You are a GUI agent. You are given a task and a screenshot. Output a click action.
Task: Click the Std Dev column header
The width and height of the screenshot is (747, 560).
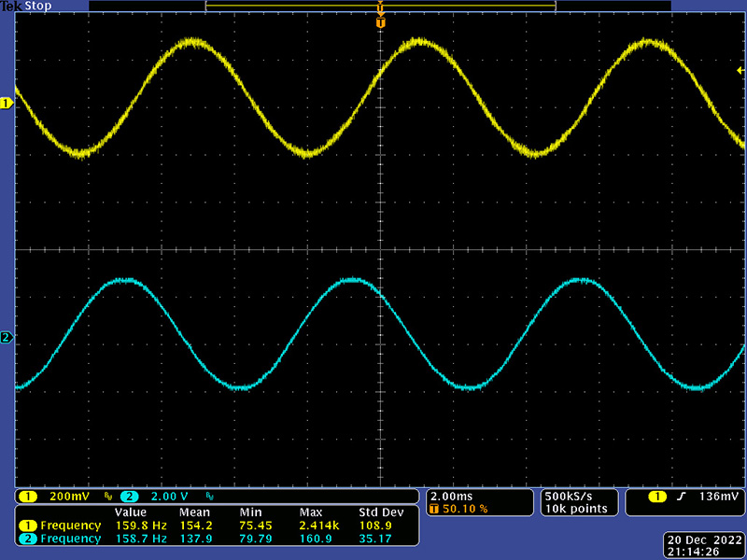coord(381,512)
